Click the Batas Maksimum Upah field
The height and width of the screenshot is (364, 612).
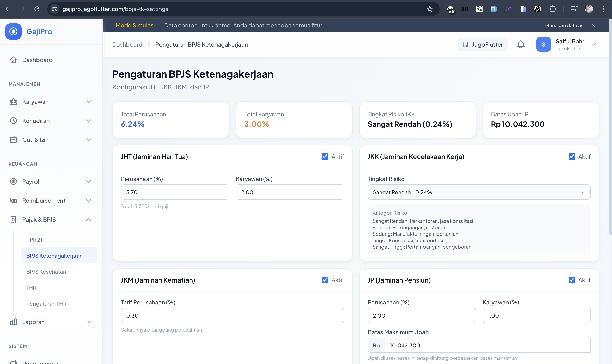coord(487,345)
